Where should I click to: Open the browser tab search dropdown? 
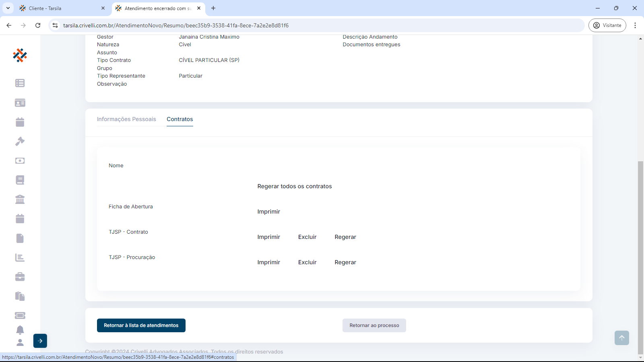[x=8, y=8]
